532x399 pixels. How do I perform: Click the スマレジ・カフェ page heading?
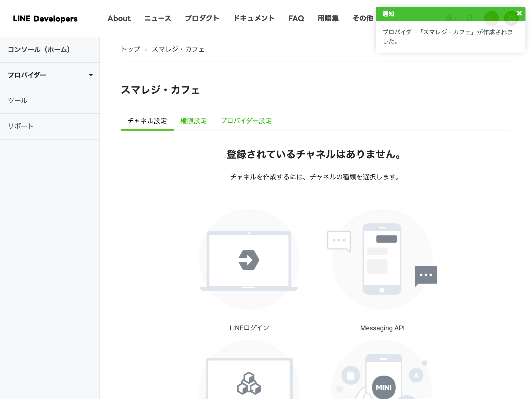160,90
